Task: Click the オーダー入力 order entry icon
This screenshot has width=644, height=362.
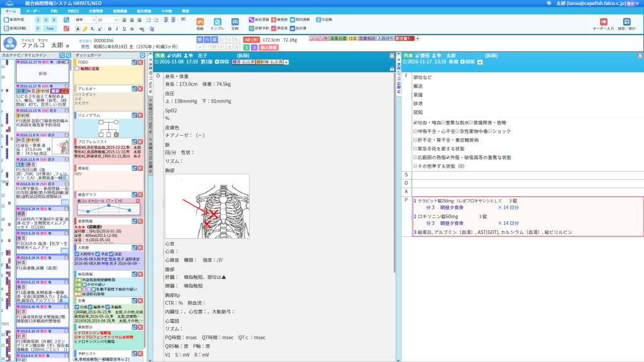Action: [x=603, y=24]
